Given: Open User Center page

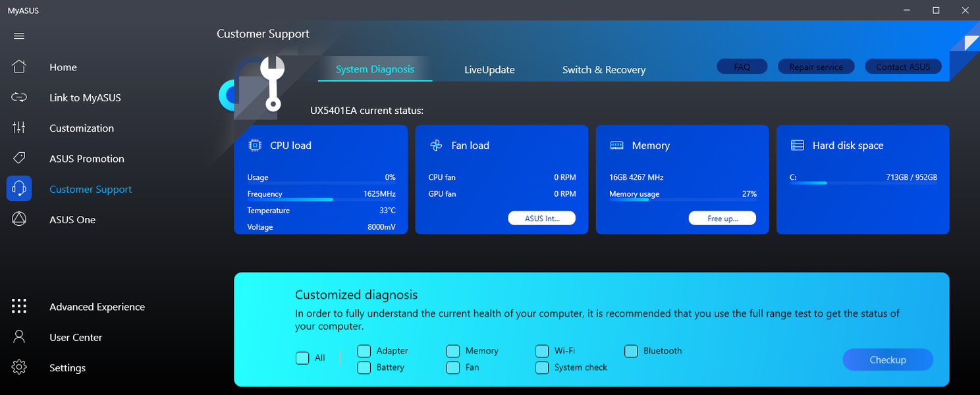Looking at the screenshot, I should tap(76, 337).
